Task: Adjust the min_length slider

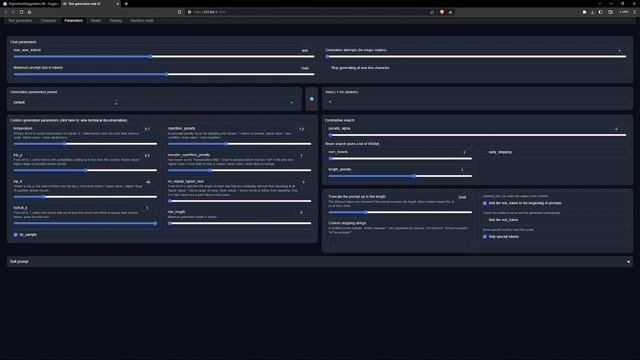Action: 240,223
